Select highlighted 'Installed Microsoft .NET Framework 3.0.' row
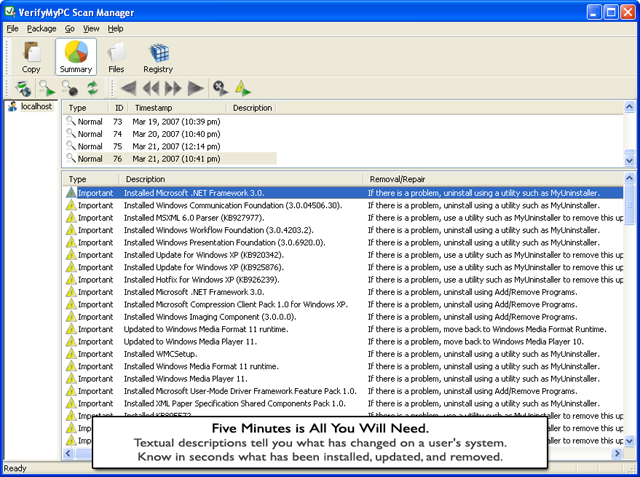640x477 pixels. [x=344, y=193]
